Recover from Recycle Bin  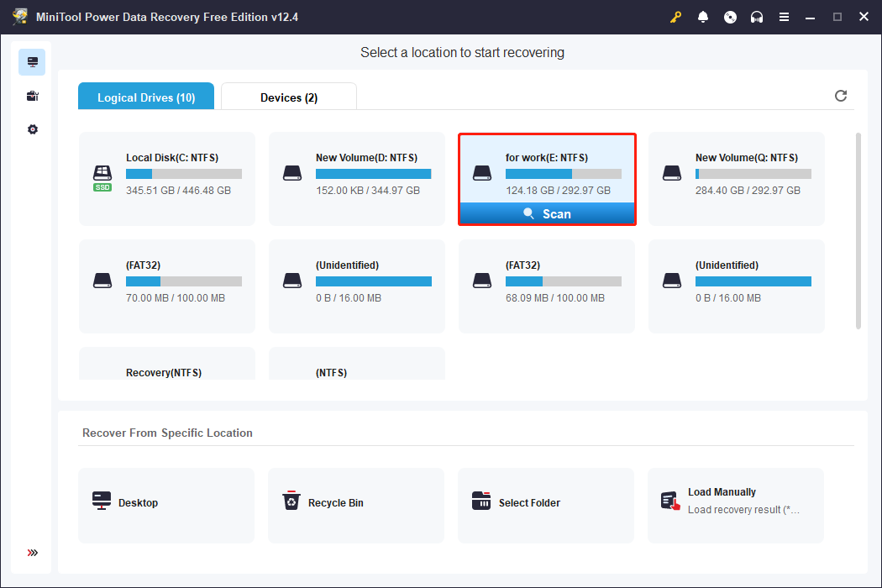click(356, 506)
